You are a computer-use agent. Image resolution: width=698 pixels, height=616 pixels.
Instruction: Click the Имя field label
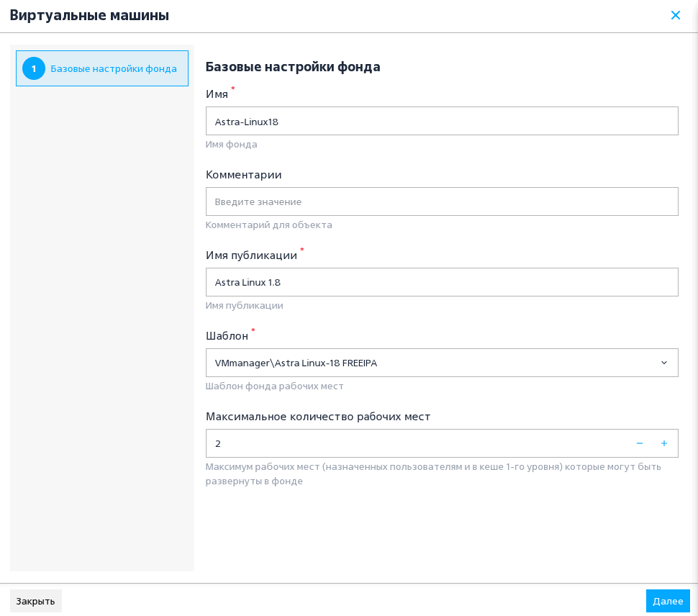click(217, 94)
